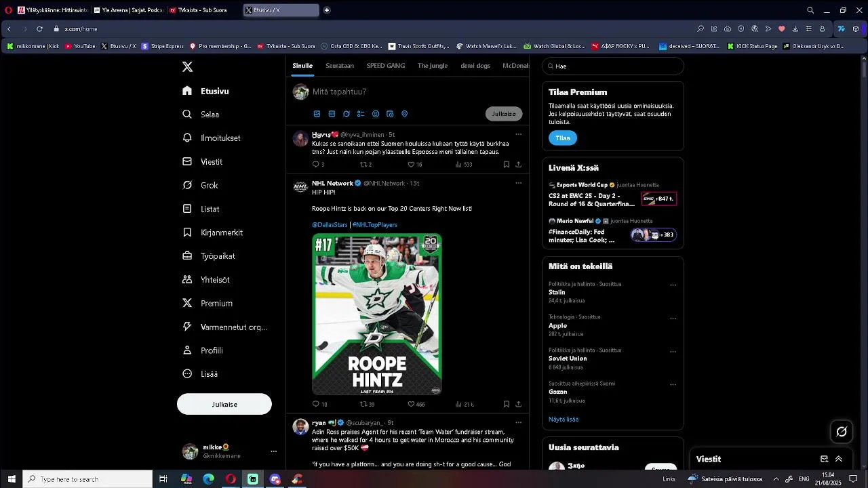Open Työpaikat jobs page

[209, 256]
